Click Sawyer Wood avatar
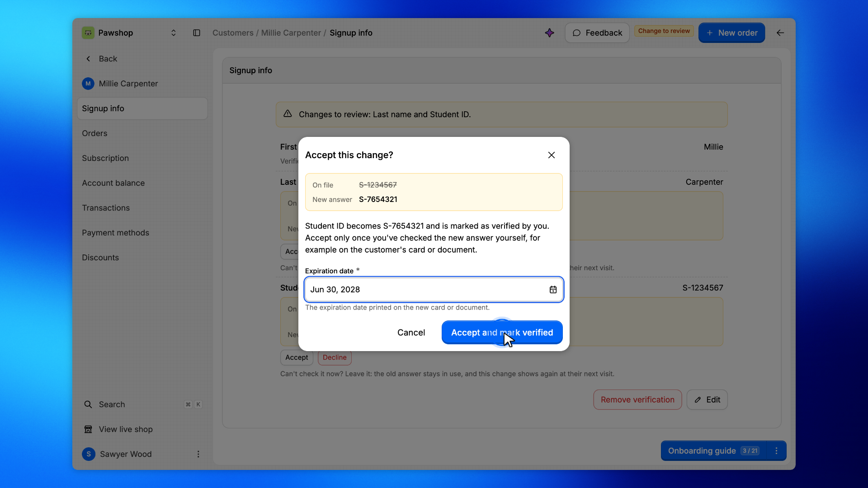Image resolution: width=868 pixels, height=488 pixels. [89, 454]
